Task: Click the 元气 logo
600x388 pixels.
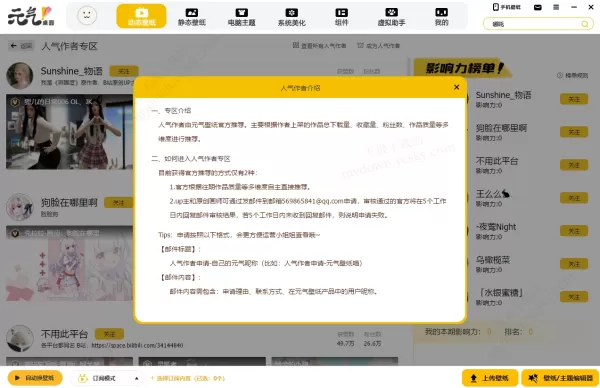Action: [31, 16]
